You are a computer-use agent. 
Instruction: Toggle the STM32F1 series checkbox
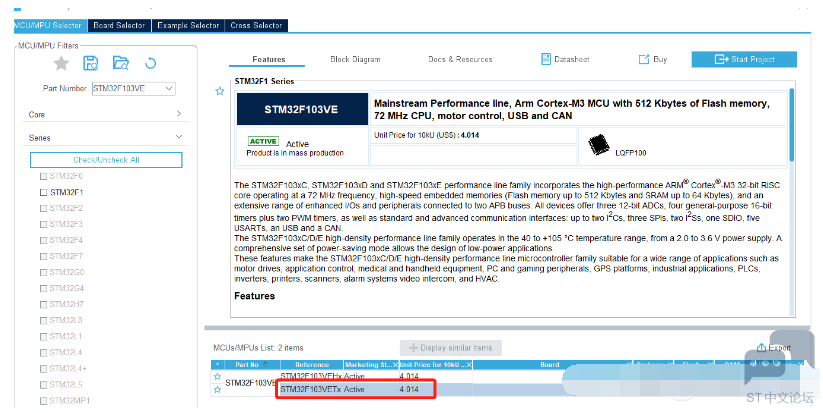[x=44, y=193]
